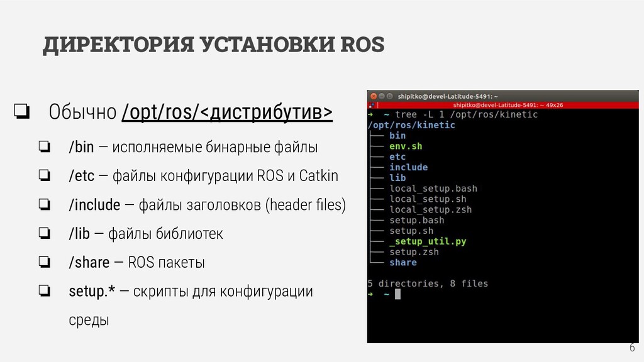Click 'local_setup.bash' in the listing
This screenshot has width=644, height=362.
[x=433, y=189]
